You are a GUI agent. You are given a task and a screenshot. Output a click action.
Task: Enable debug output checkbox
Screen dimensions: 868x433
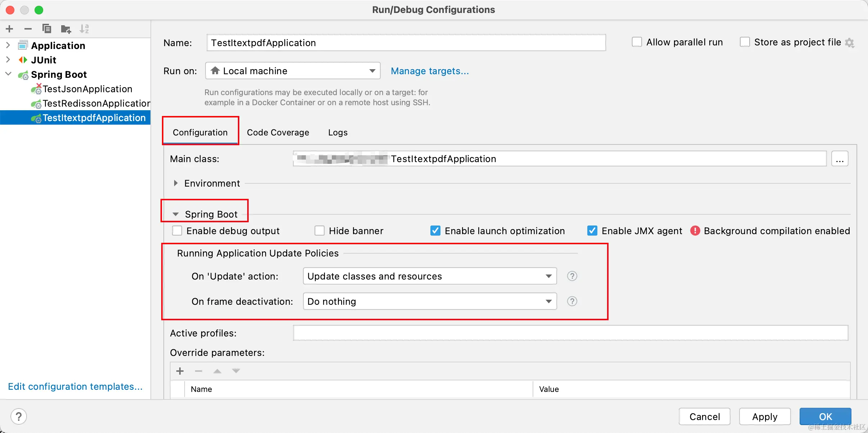coord(177,231)
